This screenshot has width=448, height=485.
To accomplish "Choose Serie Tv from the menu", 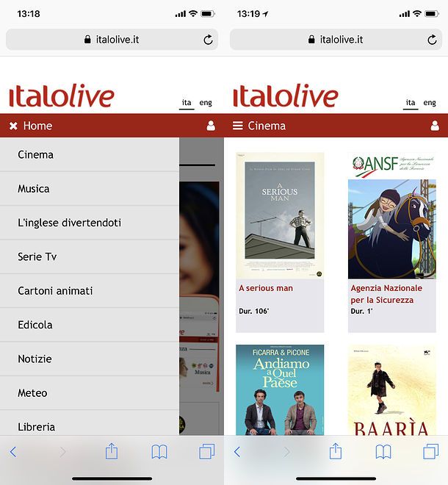I will click(90, 256).
